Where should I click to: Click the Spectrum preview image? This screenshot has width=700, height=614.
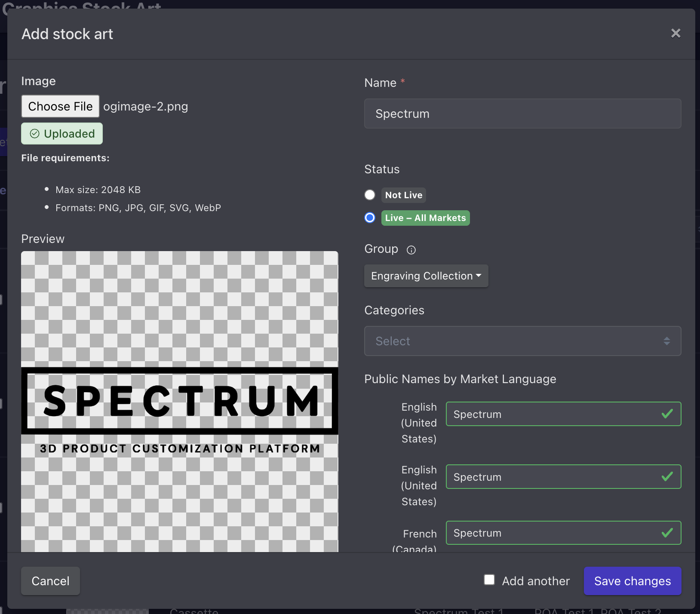tap(180, 402)
